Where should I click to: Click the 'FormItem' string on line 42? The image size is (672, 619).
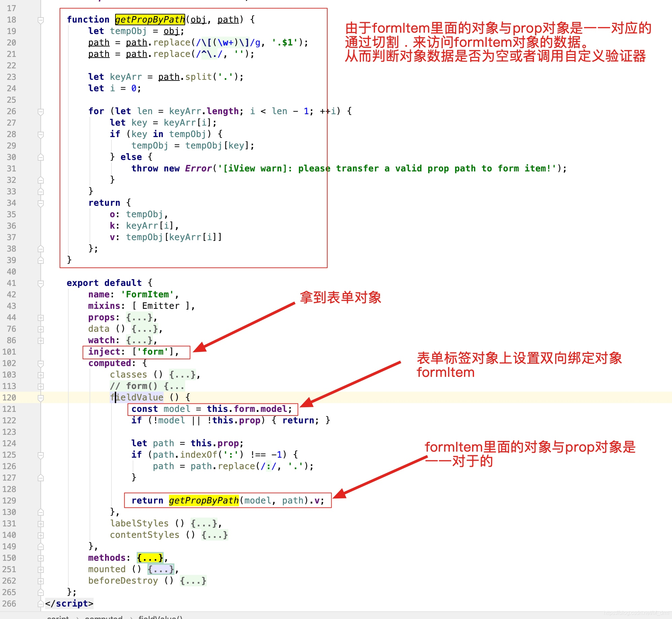point(147,294)
